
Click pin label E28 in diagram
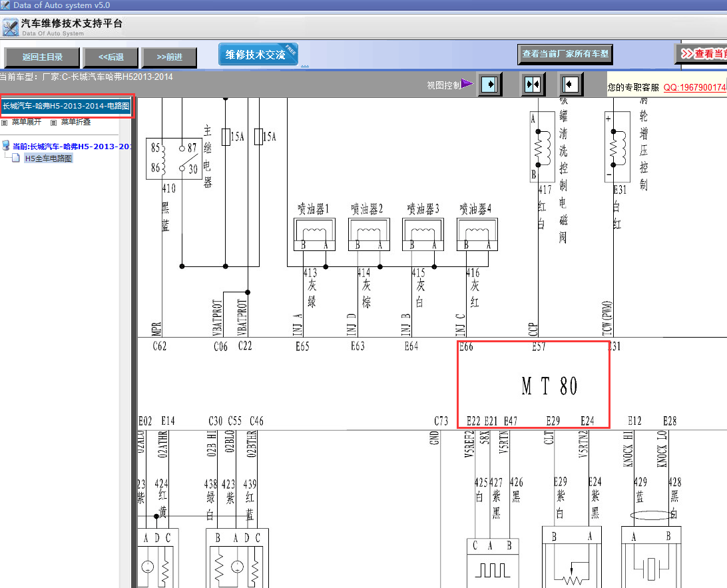coord(670,421)
